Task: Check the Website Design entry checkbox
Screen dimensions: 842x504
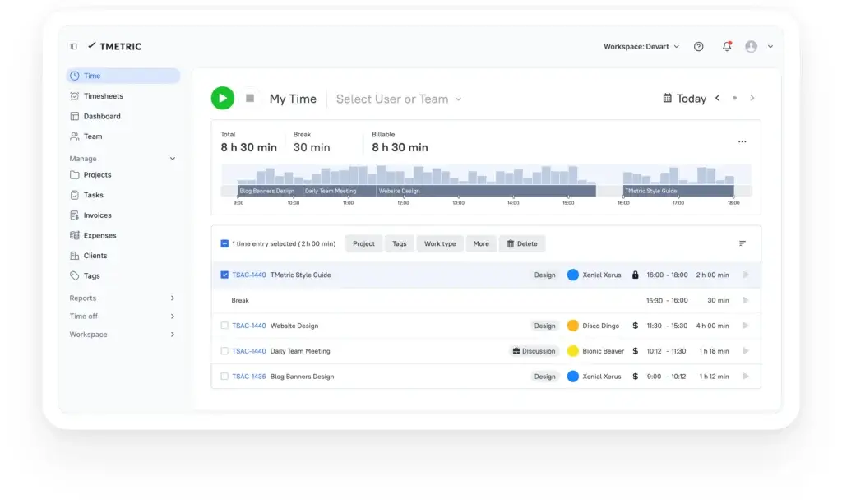Action: click(x=224, y=326)
